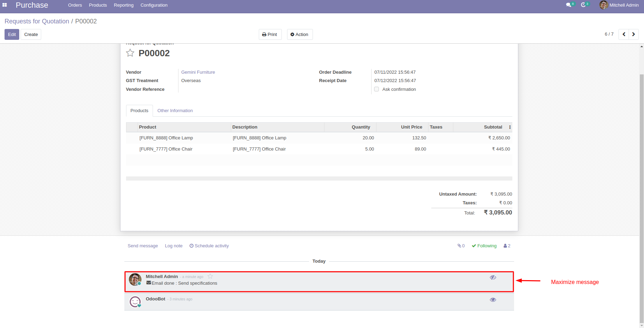Tick the Ask confirmation checkbox
This screenshot has height=328, width=644.
click(x=376, y=89)
